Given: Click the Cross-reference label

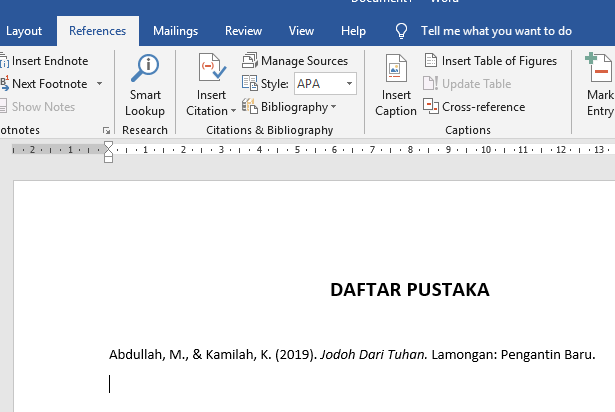Looking at the screenshot, I should (484, 107).
